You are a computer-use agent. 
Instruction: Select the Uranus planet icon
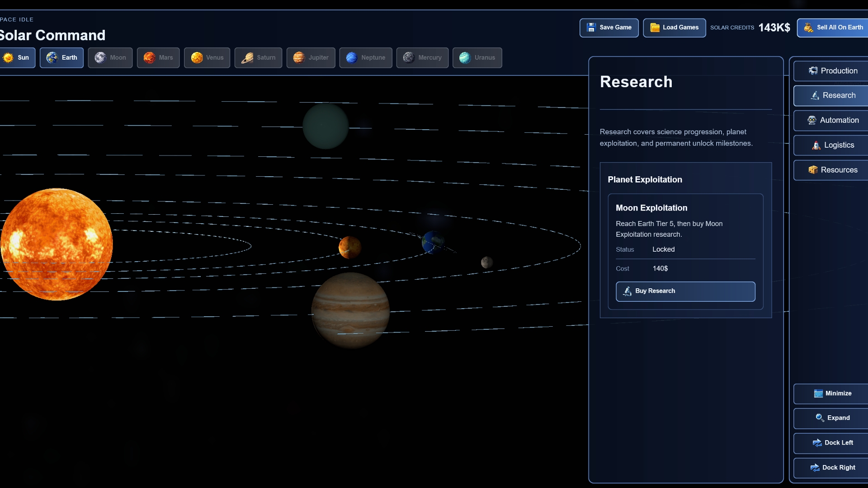465,58
